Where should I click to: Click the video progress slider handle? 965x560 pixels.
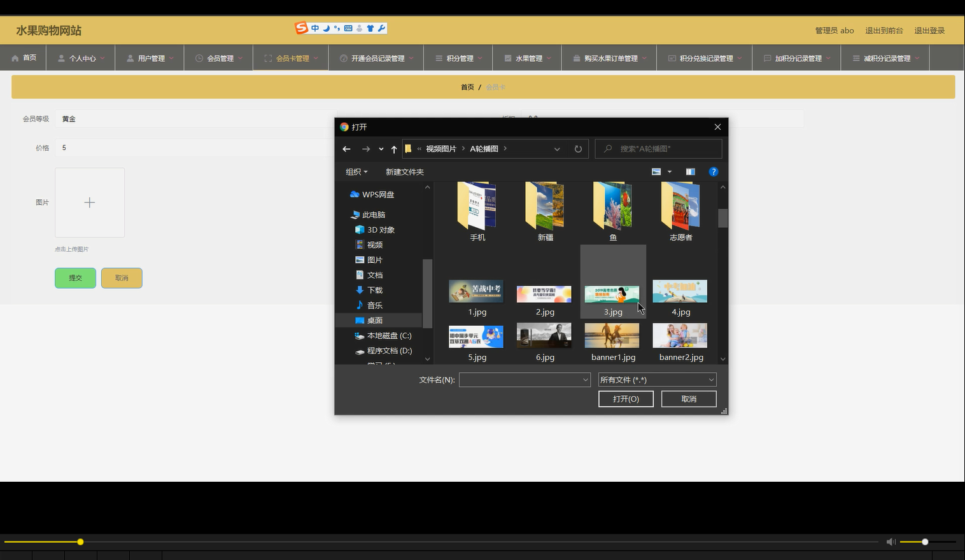click(x=80, y=542)
